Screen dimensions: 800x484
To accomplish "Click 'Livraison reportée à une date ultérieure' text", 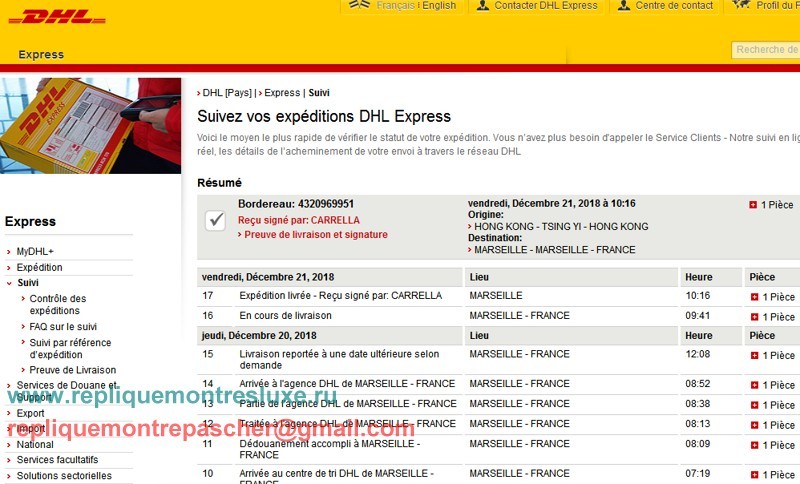I will coord(339,360).
